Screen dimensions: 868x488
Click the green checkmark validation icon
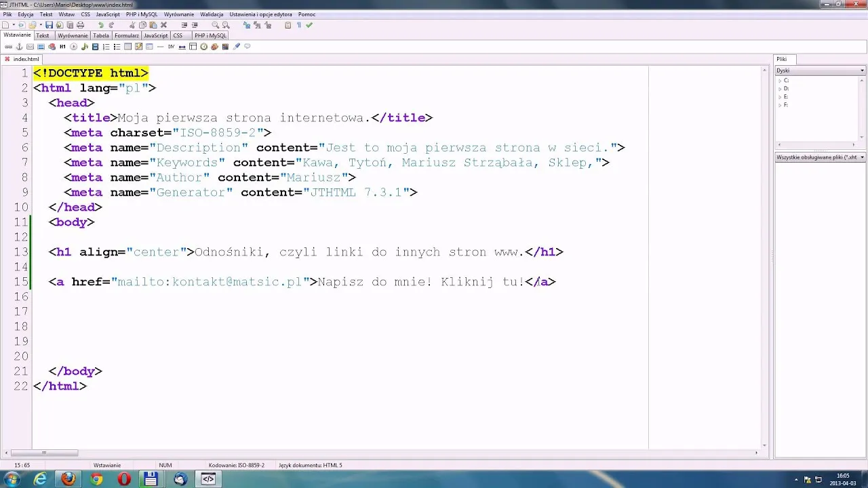(309, 25)
